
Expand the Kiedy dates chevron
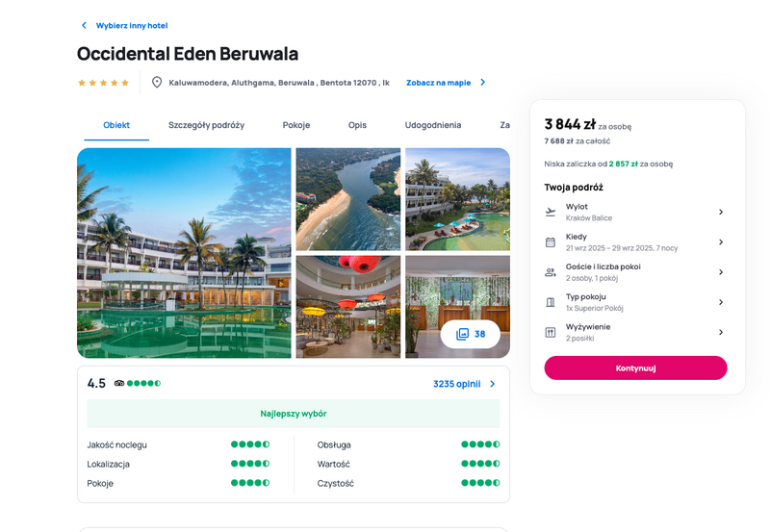(721, 242)
